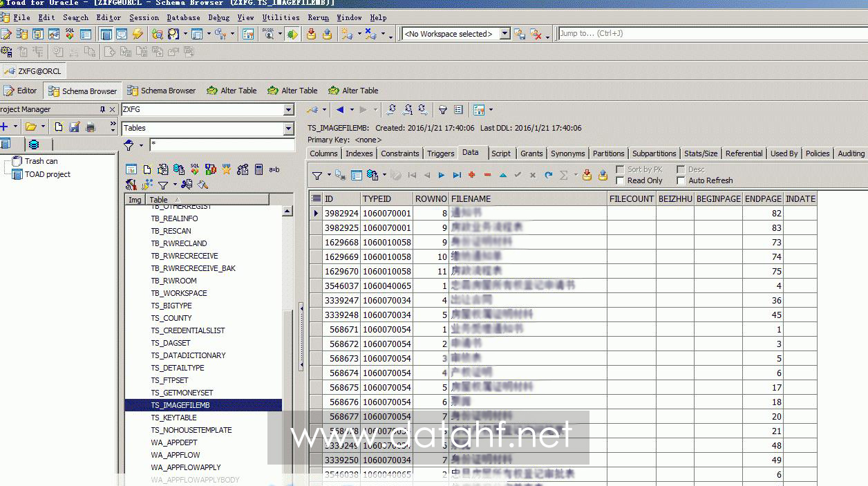
Task: Go to next record in data grid
Action: 442,176
